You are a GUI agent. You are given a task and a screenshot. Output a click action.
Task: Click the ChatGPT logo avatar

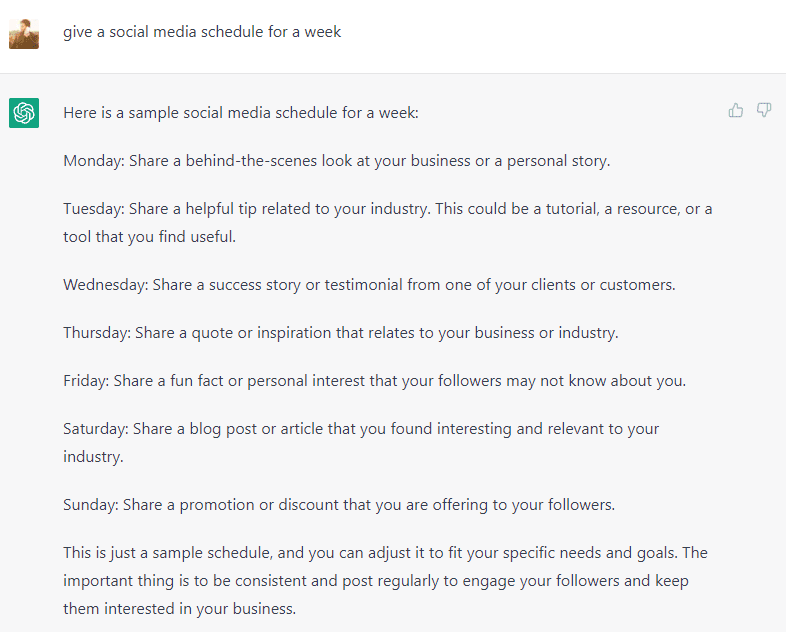click(24, 113)
